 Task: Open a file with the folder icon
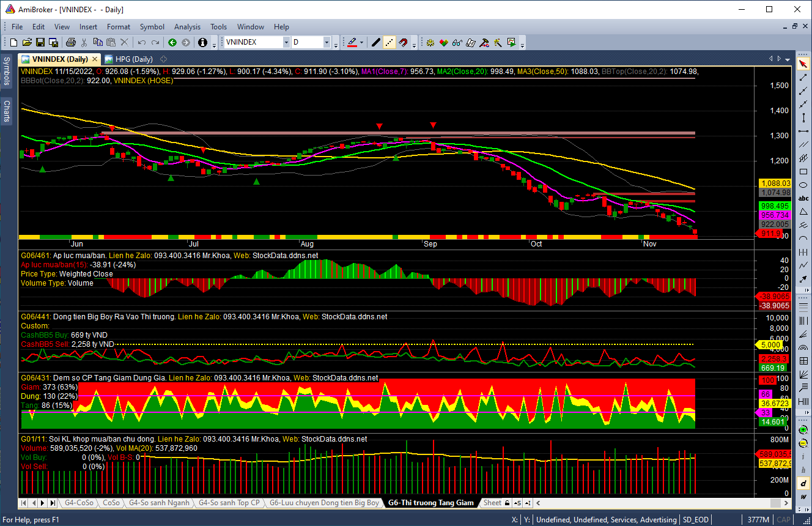tap(27, 42)
